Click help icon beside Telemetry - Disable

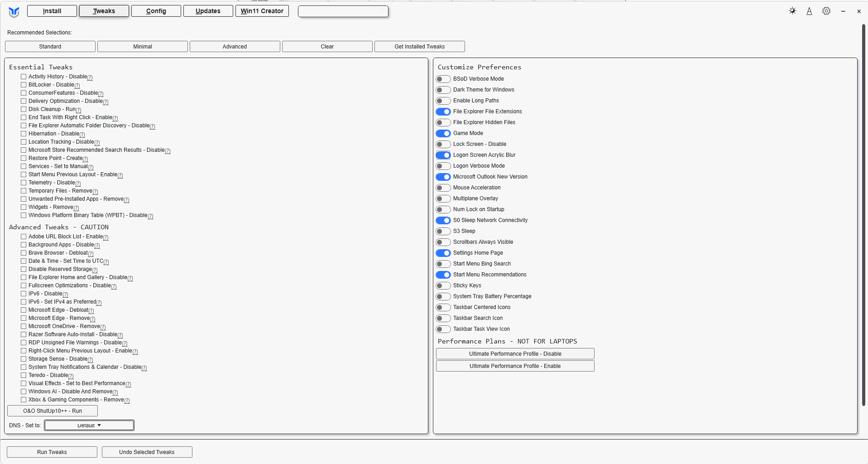(78, 184)
